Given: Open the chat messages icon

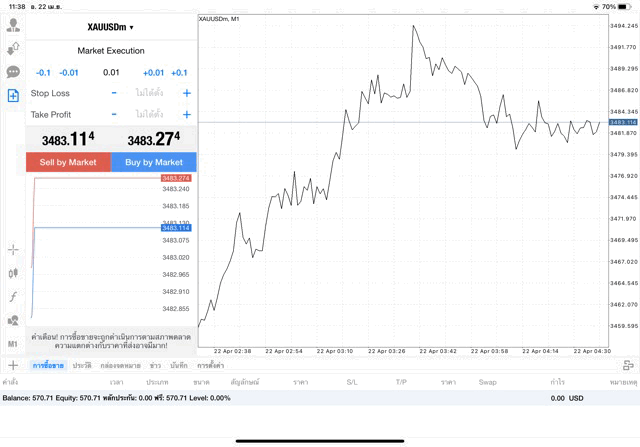Looking at the screenshot, I should (x=13, y=72).
